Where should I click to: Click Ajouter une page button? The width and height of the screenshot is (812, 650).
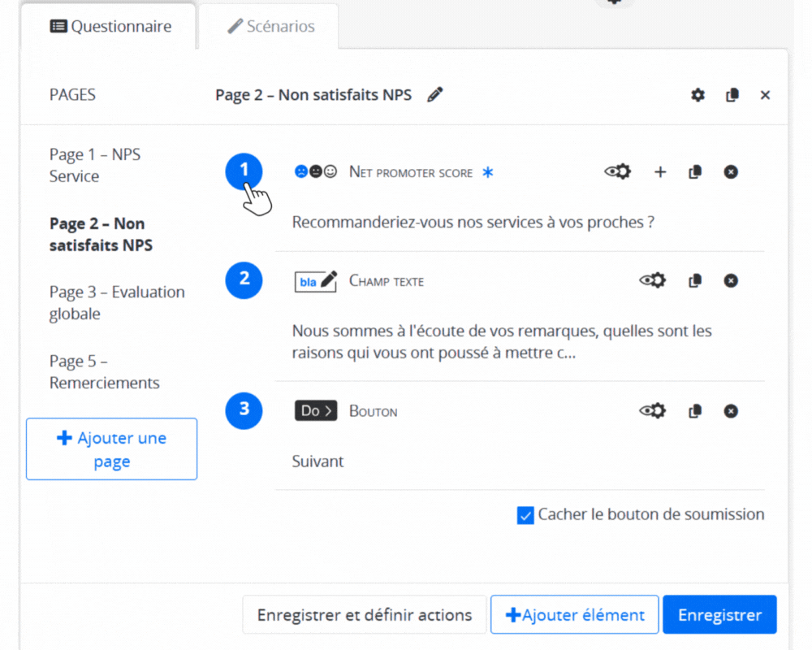111,449
